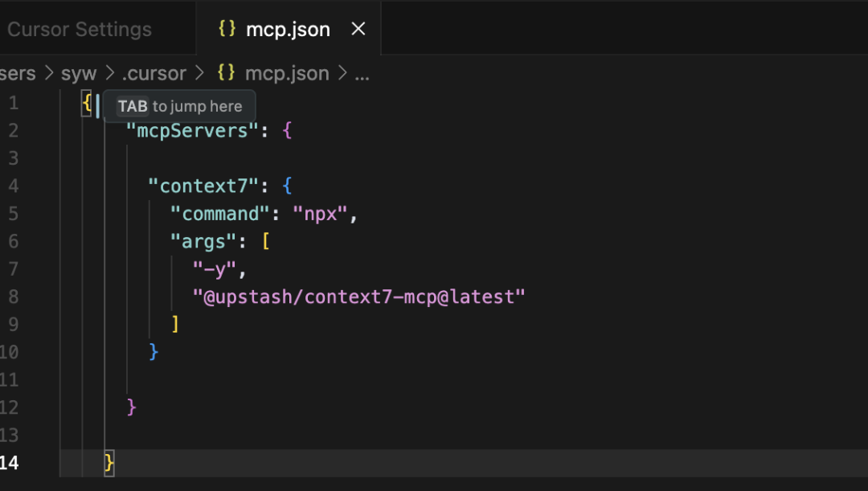Click the breadcrumb JSON braces icon

click(x=226, y=73)
